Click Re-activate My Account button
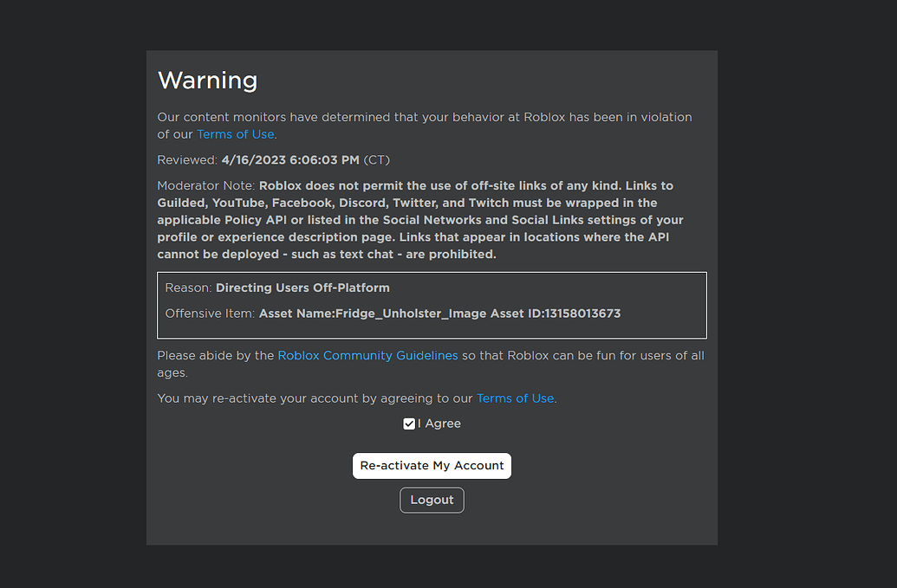 click(432, 466)
